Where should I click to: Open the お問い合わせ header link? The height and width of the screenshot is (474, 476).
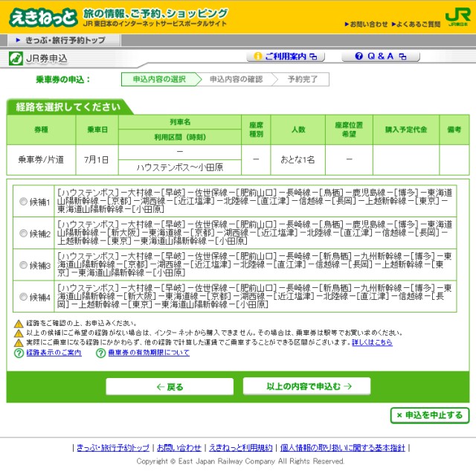366,25
